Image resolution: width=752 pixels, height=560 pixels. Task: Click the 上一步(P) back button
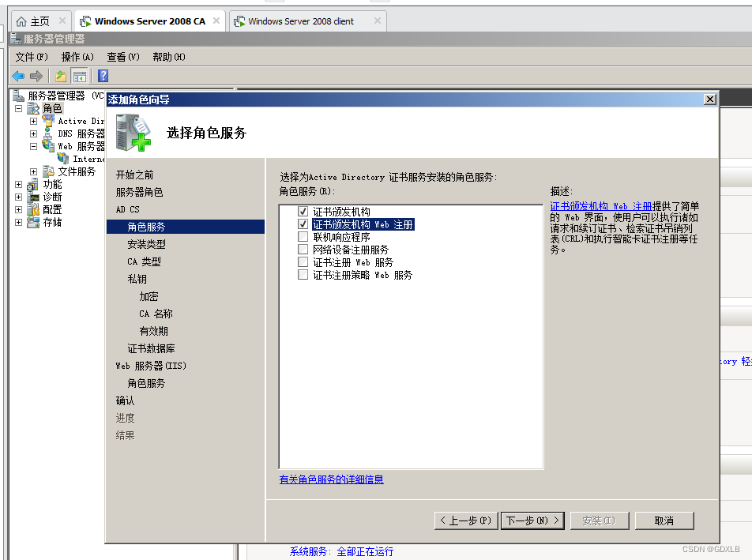click(466, 521)
